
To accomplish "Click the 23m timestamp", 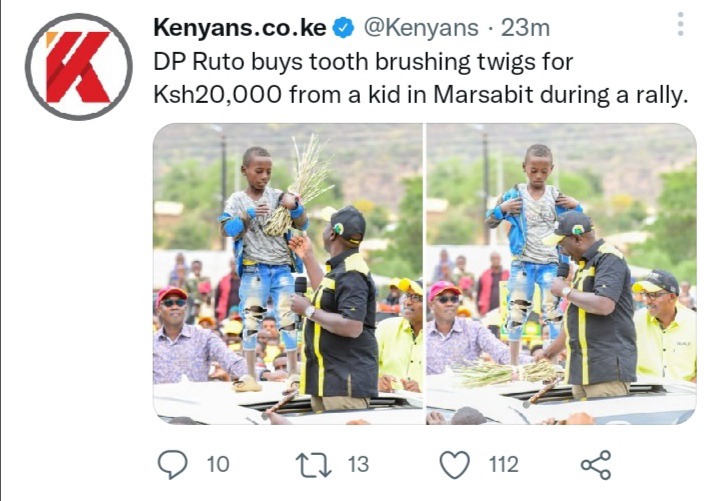I will pos(525,28).
